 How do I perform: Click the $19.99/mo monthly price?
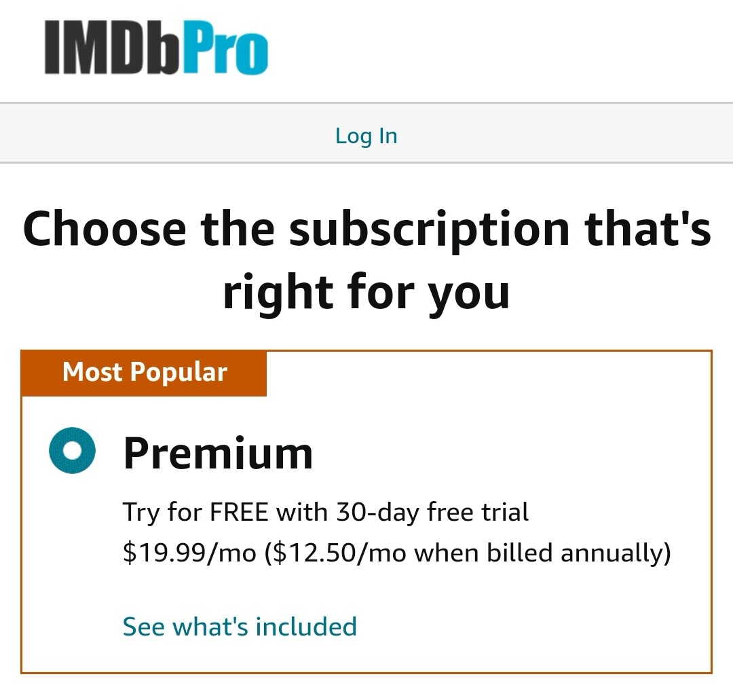(189, 553)
